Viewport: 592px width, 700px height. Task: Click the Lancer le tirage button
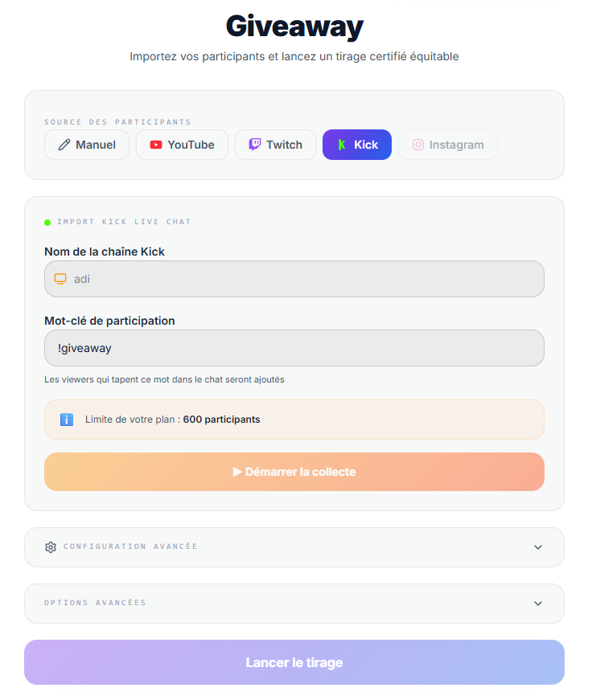[294, 662]
